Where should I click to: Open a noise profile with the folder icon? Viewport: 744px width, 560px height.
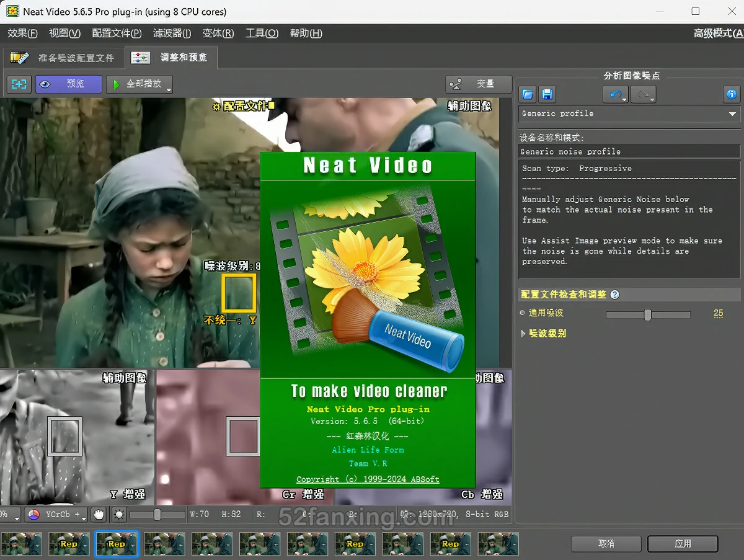[528, 94]
